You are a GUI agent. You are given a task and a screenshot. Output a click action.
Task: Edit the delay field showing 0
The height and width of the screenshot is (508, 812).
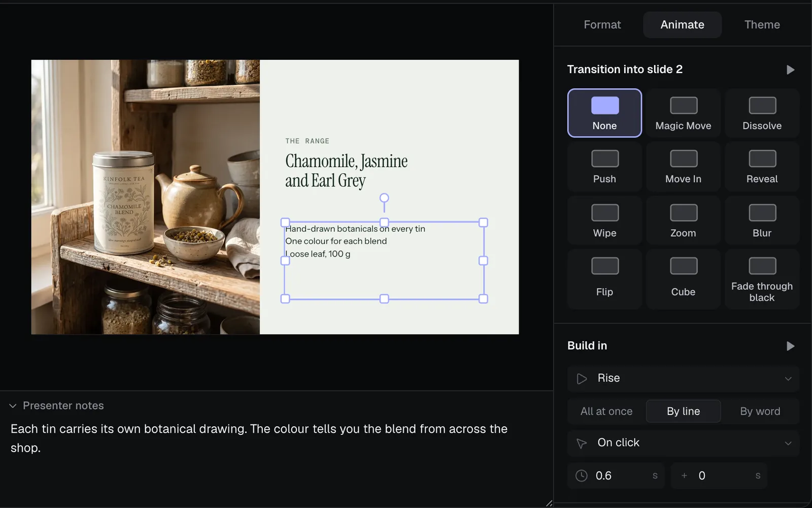719,476
